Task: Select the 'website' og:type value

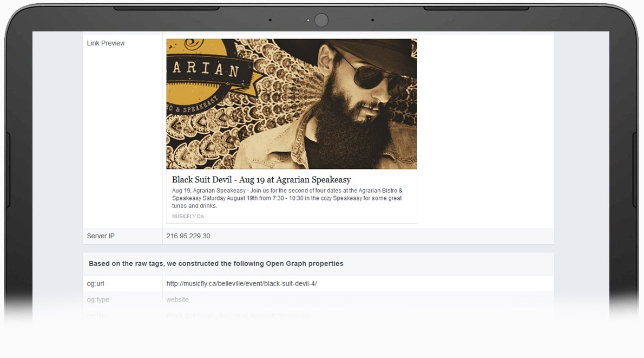Action: click(x=178, y=300)
